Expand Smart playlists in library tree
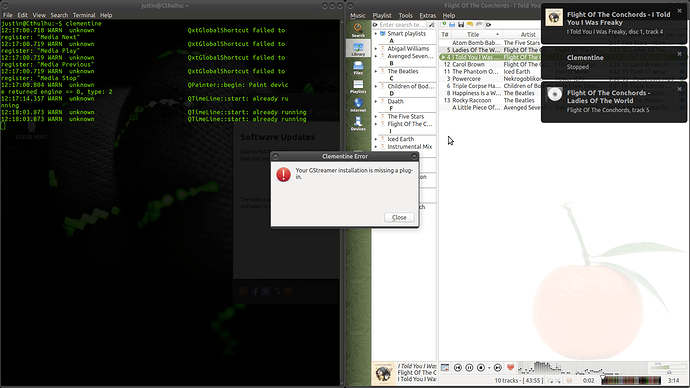 (x=376, y=34)
